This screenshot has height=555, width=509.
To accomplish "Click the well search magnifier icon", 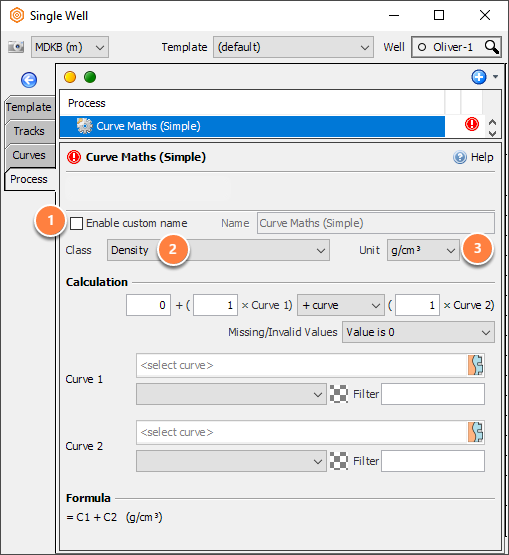I will [492, 47].
